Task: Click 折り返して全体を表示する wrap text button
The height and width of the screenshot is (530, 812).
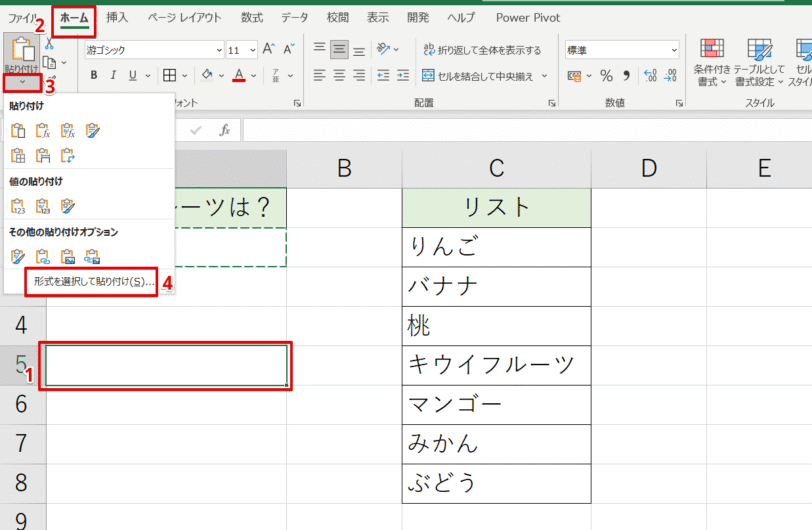Action: pos(482,50)
